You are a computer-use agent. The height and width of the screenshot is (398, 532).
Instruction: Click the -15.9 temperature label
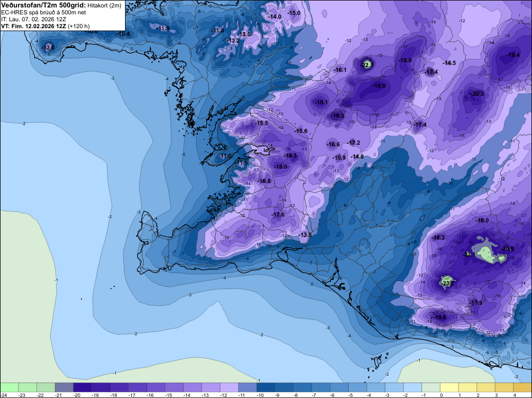pos(339,157)
